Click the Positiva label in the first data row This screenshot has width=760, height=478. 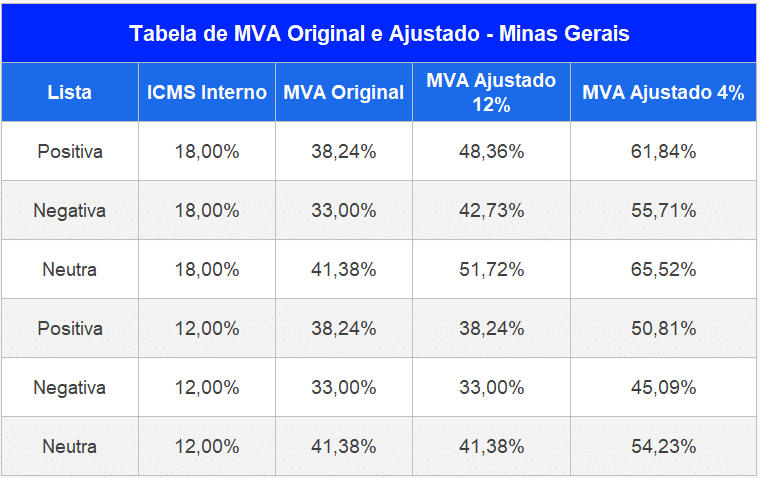(70, 152)
